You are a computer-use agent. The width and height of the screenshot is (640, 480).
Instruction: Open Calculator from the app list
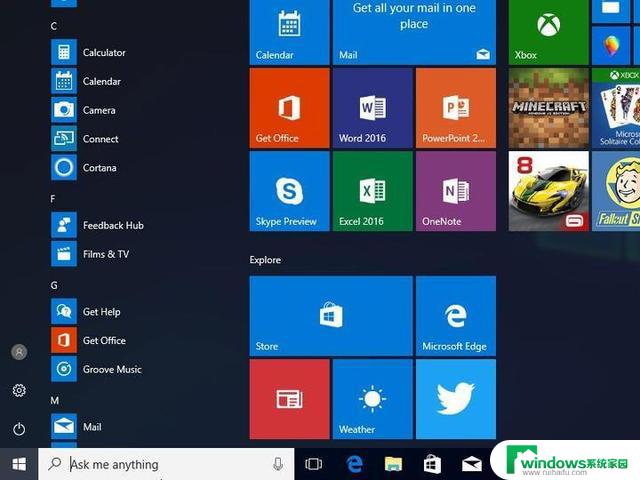click(x=88, y=52)
